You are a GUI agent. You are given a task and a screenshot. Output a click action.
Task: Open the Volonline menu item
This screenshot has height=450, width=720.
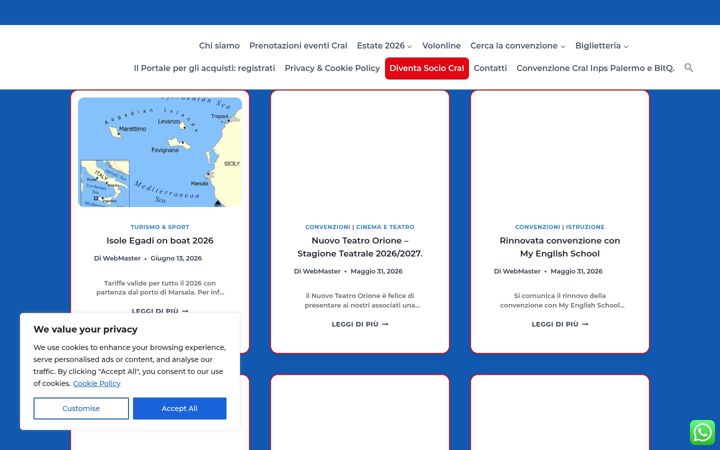tap(441, 46)
